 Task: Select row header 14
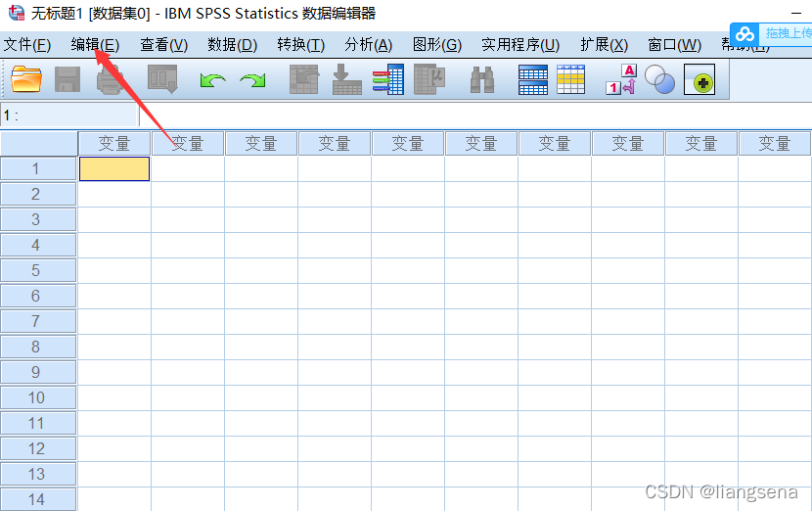(x=38, y=499)
